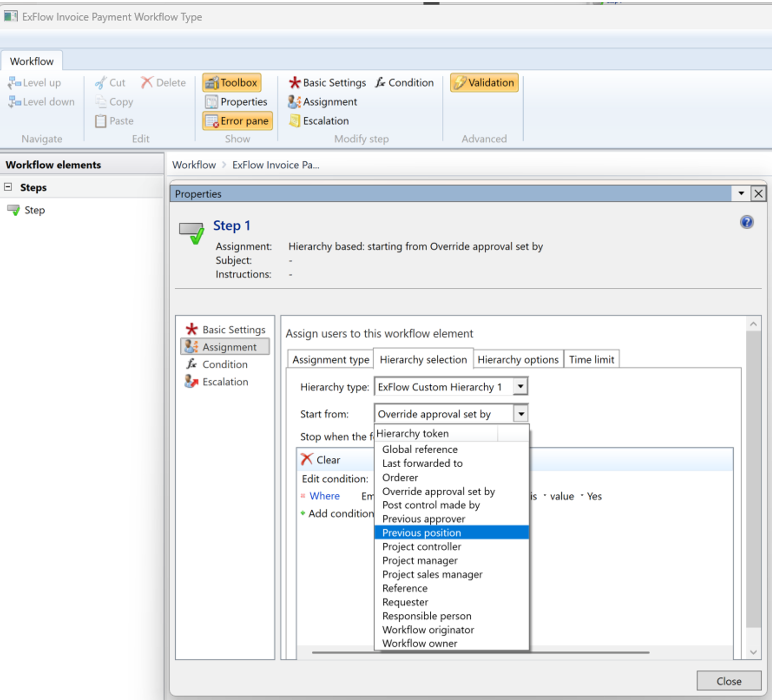This screenshot has width=772, height=700.
Task: Close the Properties pane with X
Action: tap(758, 193)
